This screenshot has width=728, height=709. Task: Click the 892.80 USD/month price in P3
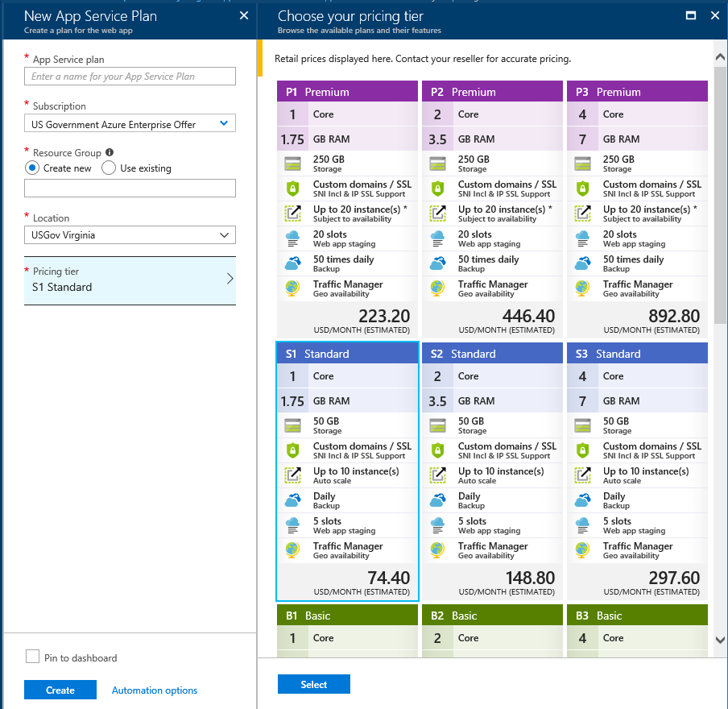point(674,316)
